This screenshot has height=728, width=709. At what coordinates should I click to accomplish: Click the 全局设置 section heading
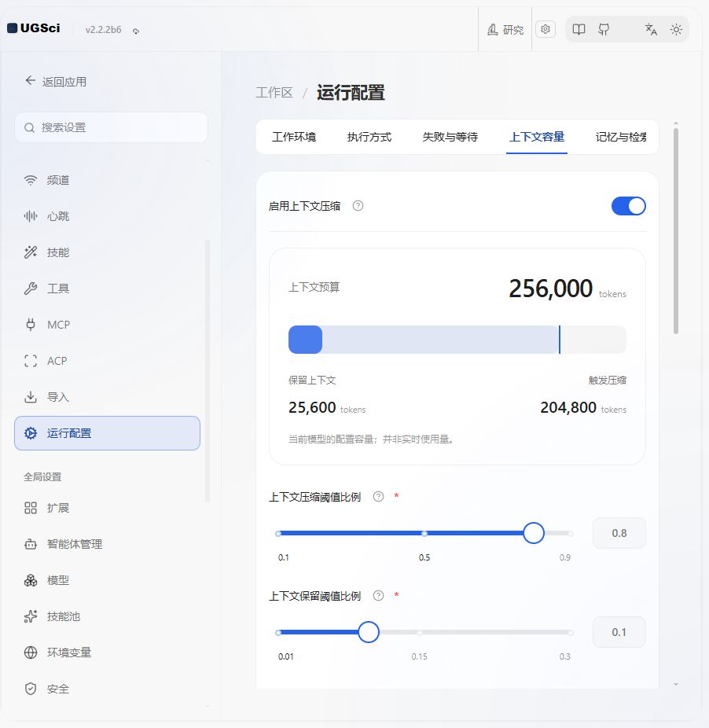coord(42,477)
